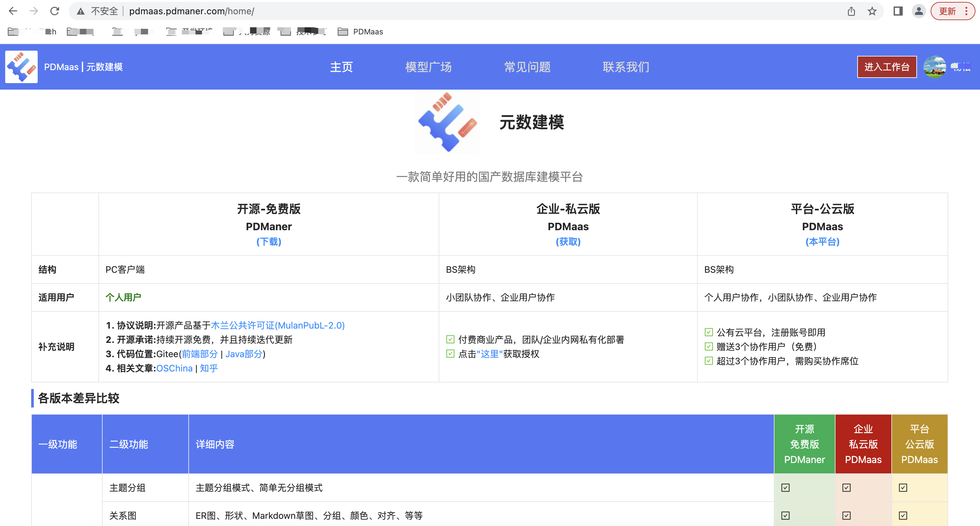This screenshot has height=526, width=980.
Task: Click the insecure site warning triangle icon
Action: (x=81, y=11)
